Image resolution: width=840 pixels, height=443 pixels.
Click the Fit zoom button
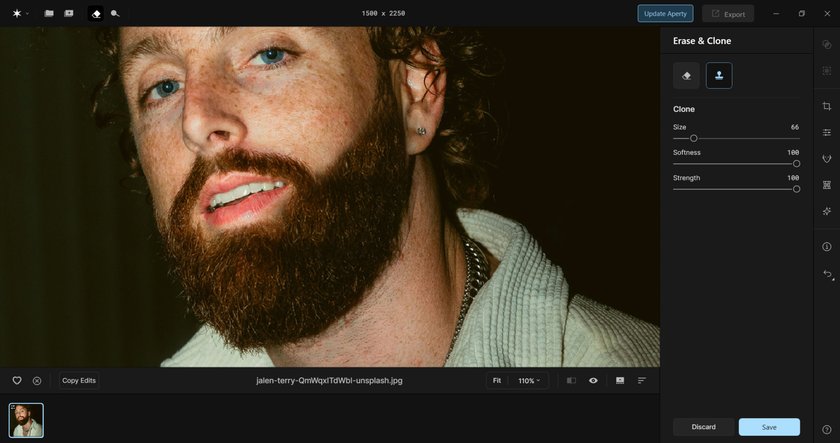(497, 380)
